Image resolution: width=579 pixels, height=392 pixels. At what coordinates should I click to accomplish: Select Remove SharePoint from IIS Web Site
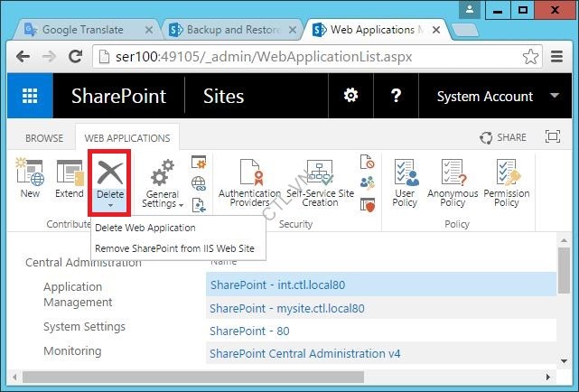(x=175, y=247)
